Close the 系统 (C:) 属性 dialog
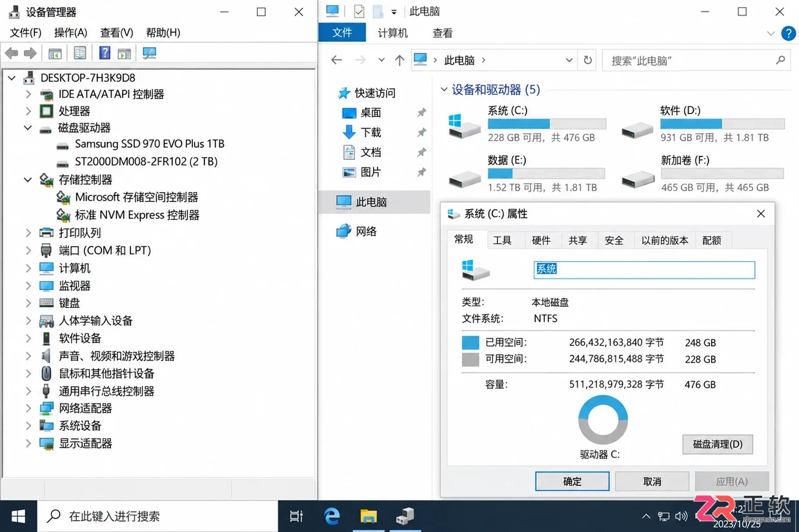This screenshot has height=532, width=799. (x=761, y=214)
